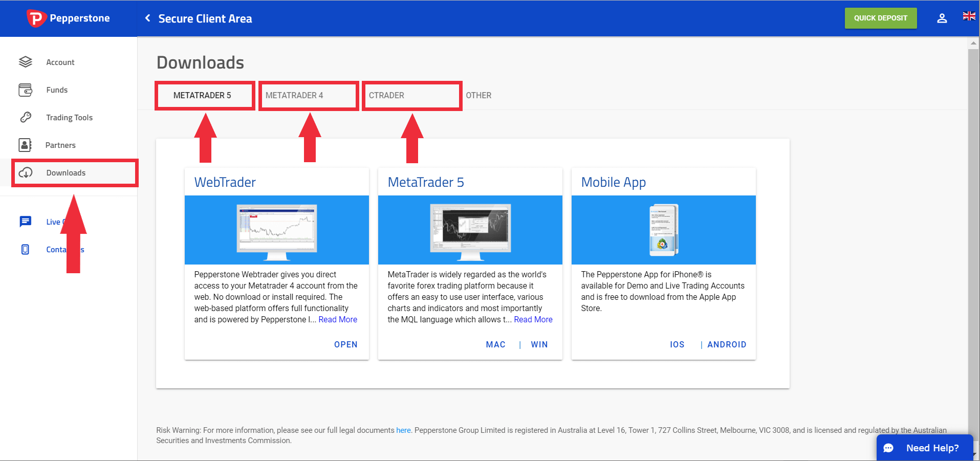Image resolution: width=980 pixels, height=461 pixels.
Task: Open the Trading Tools menu item
Action: [x=69, y=117]
